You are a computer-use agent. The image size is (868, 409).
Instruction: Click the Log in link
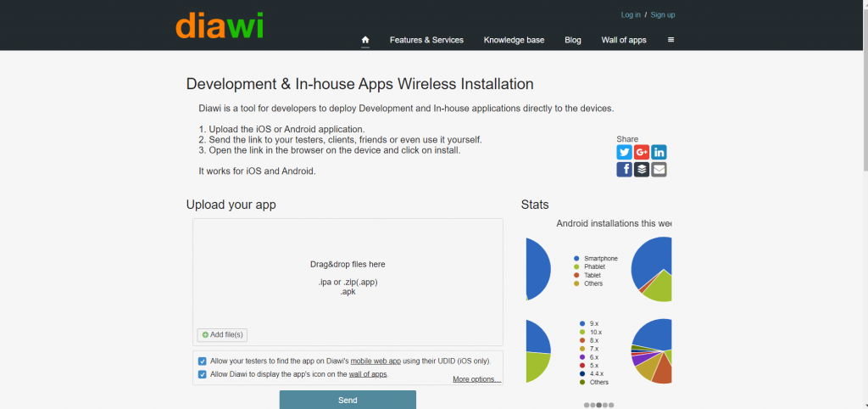point(631,15)
